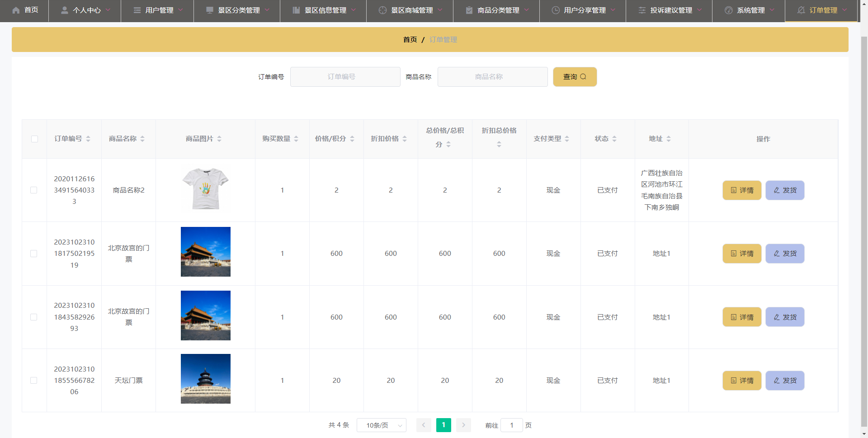Image resolution: width=868 pixels, height=438 pixels.
Task: Click the 前往 page number input
Action: pyautogui.click(x=512, y=425)
